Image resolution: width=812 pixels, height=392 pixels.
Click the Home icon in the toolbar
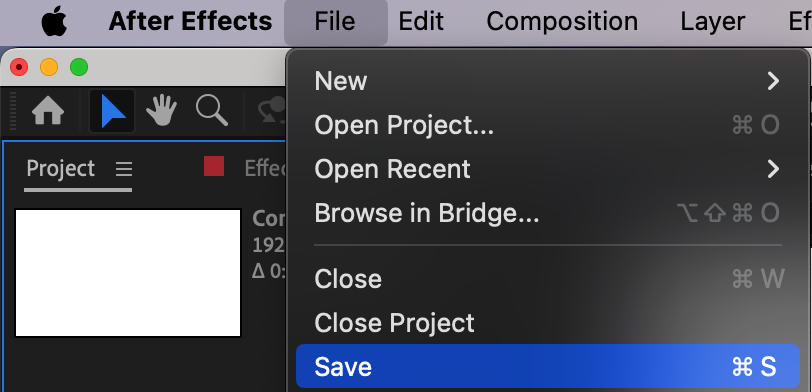coord(48,111)
